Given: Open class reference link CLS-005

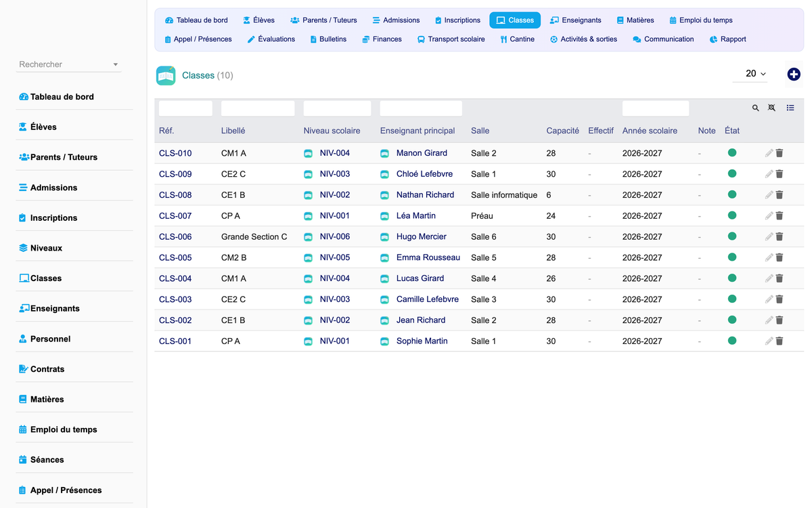Looking at the screenshot, I should [x=175, y=257].
